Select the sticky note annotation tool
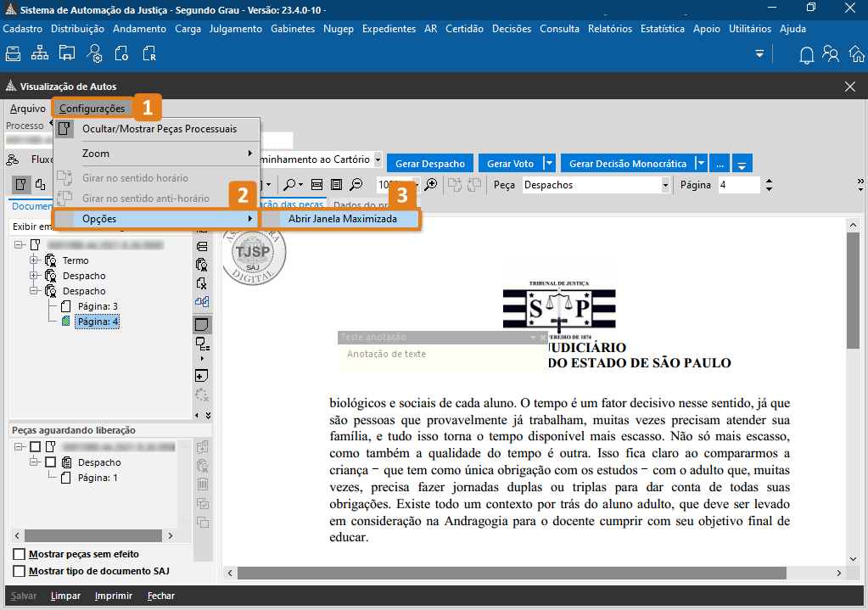The height and width of the screenshot is (610, 868). click(202, 324)
